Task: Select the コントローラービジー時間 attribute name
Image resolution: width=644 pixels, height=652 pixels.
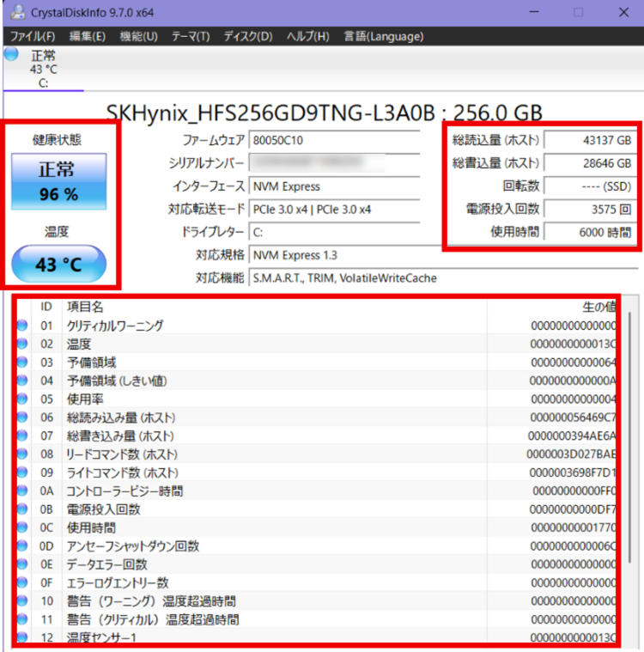Action: pos(125,491)
